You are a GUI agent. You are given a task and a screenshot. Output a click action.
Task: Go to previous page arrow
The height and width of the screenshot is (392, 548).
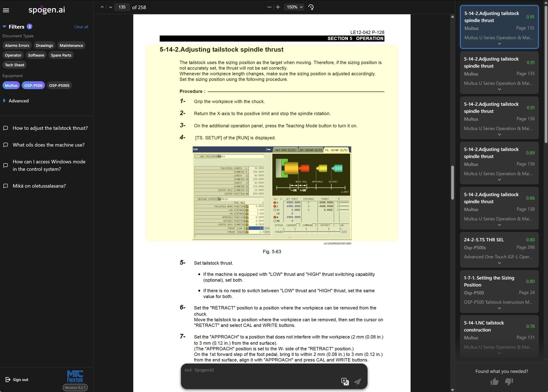pos(102,7)
